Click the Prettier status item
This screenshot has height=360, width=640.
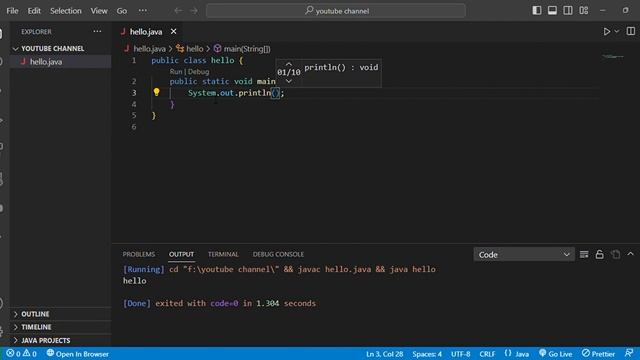(x=598, y=354)
